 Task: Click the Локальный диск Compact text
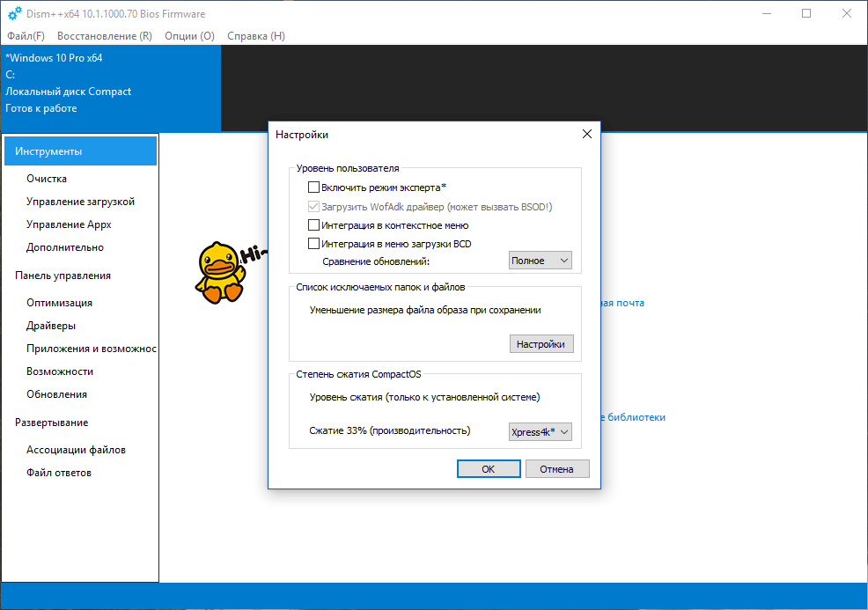point(68,92)
